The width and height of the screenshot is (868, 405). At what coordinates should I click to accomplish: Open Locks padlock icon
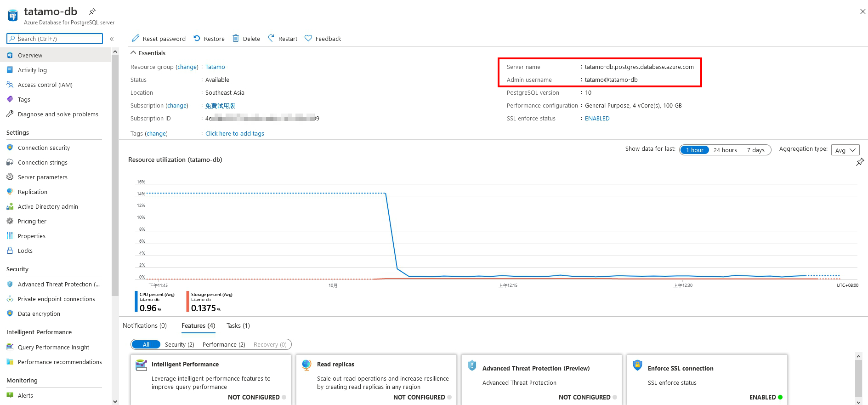(10, 251)
